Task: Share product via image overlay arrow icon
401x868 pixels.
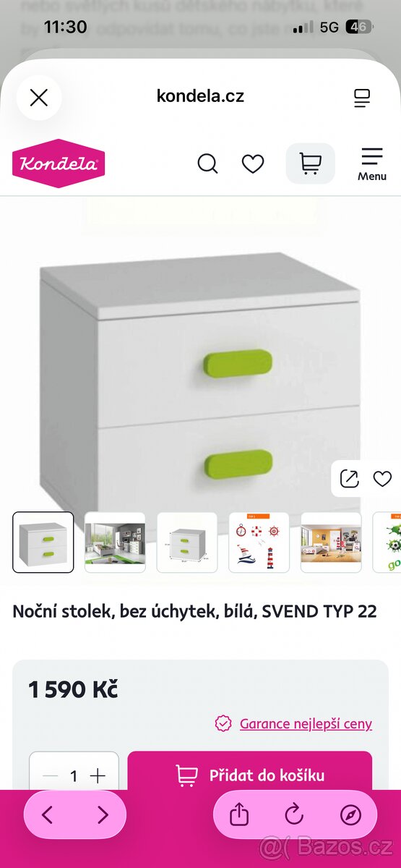Action: pyautogui.click(x=349, y=479)
